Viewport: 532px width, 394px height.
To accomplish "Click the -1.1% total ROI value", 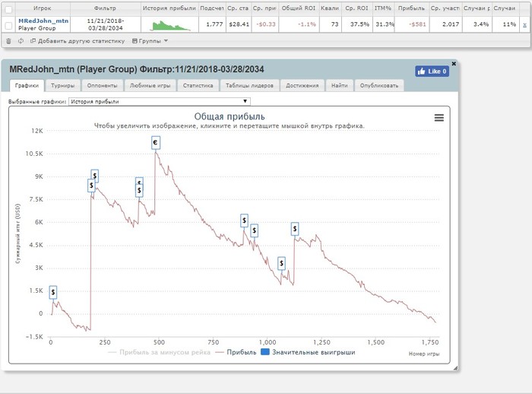I will (x=306, y=24).
